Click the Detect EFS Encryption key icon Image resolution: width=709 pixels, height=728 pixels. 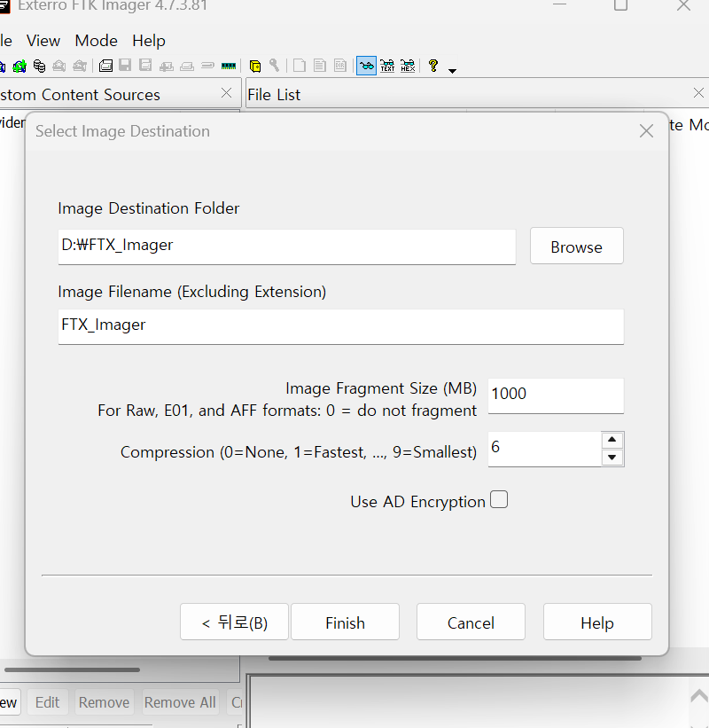point(274,66)
